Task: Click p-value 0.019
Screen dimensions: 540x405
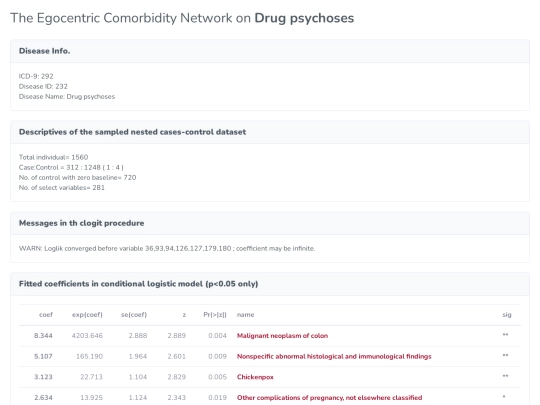Action: point(218,398)
